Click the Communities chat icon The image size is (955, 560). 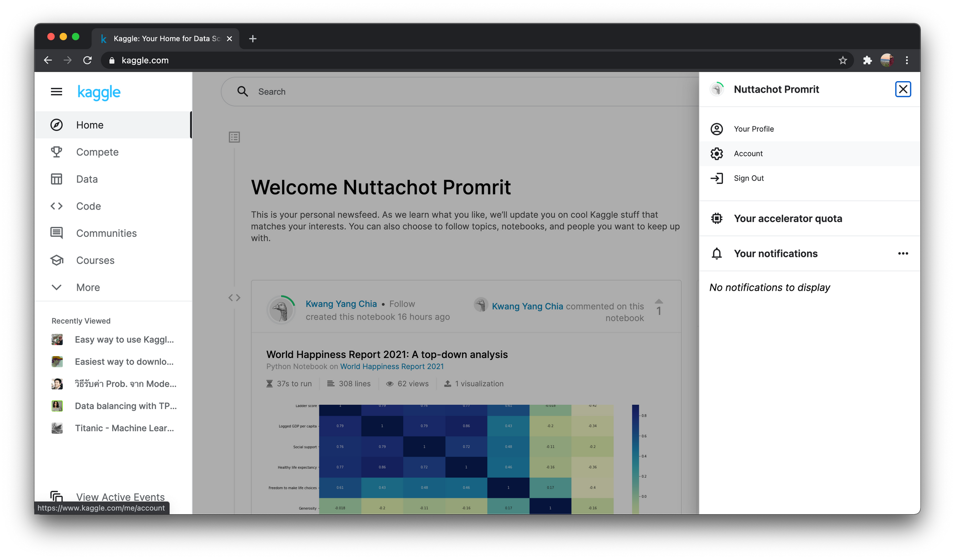click(x=56, y=233)
